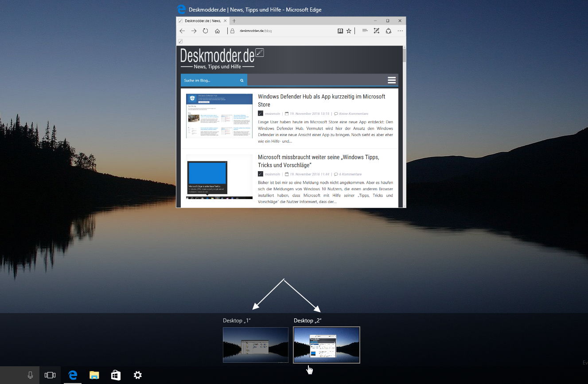
Task: Open Reading view in Edge
Action: (x=340, y=31)
